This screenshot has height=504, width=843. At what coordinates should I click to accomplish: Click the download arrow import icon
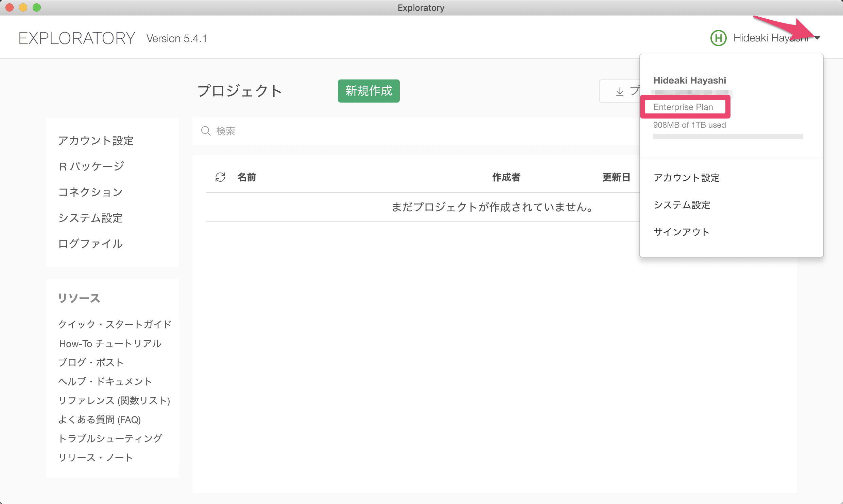(x=620, y=91)
